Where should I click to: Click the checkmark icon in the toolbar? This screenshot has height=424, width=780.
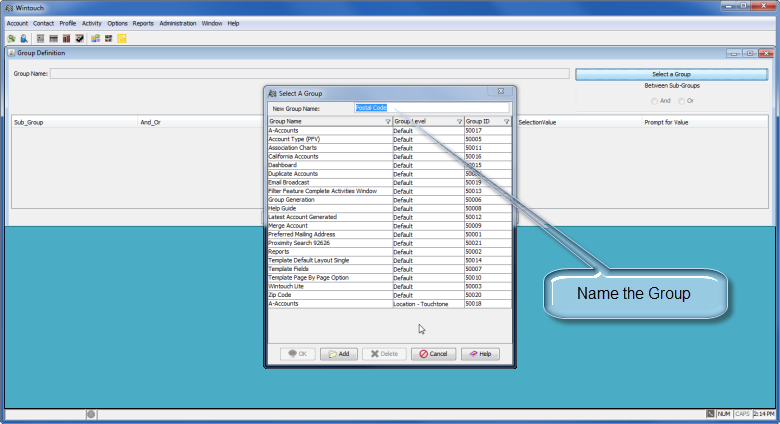click(x=79, y=38)
